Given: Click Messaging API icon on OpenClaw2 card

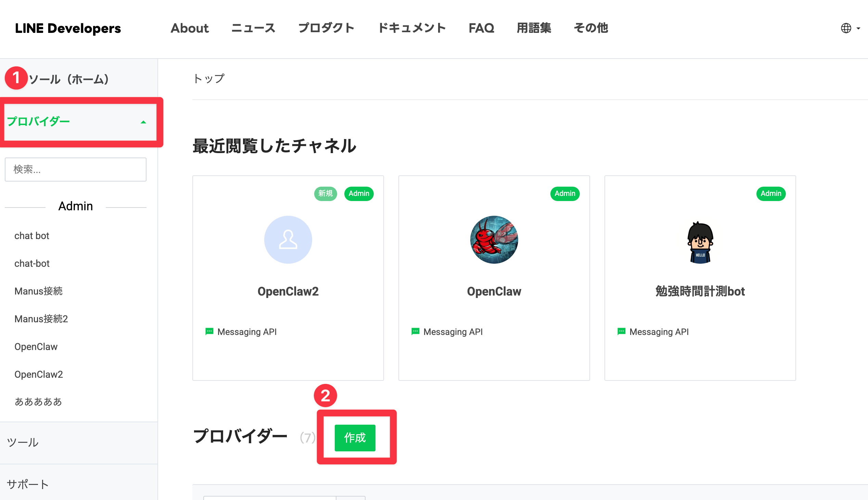Looking at the screenshot, I should tap(209, 332).
